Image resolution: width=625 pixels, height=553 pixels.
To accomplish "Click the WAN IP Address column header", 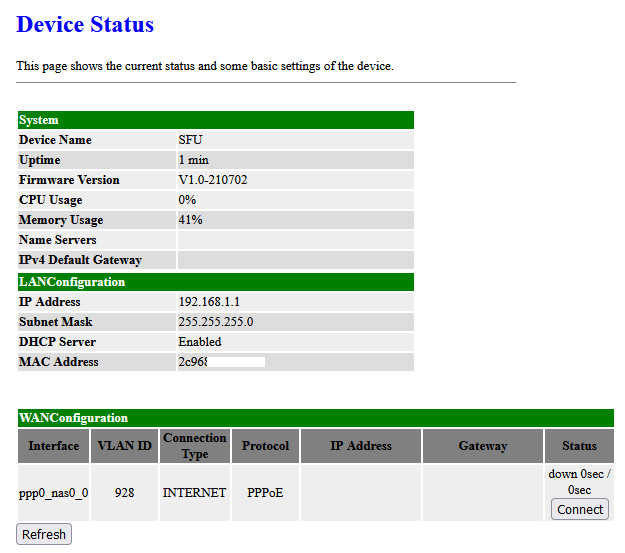I will pos(361,446).
